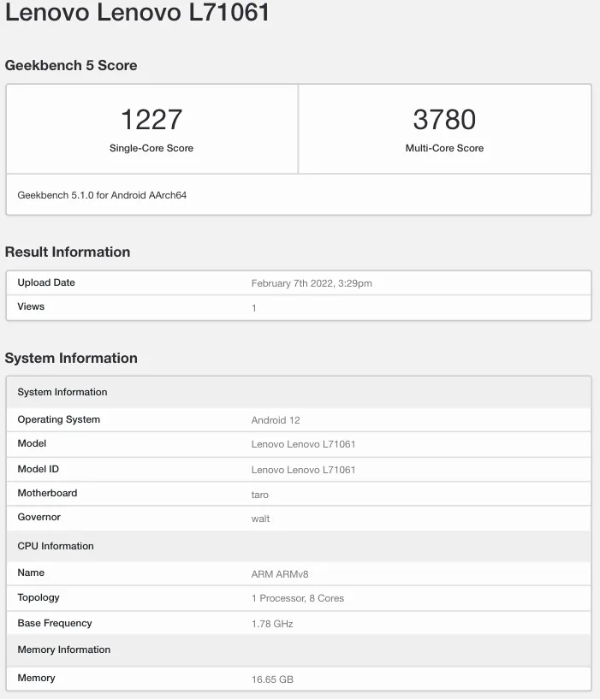This screenshot has height=700, width=600.
Task: Click Geekbench 5.1.0 for Android AArch64 text
Action: click(x=102, y=195)
